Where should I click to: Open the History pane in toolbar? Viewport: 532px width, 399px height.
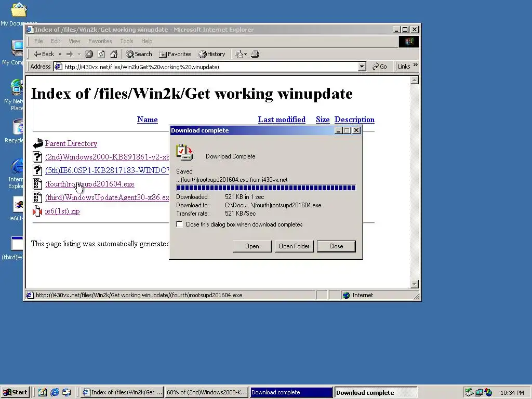click(212, 54)
